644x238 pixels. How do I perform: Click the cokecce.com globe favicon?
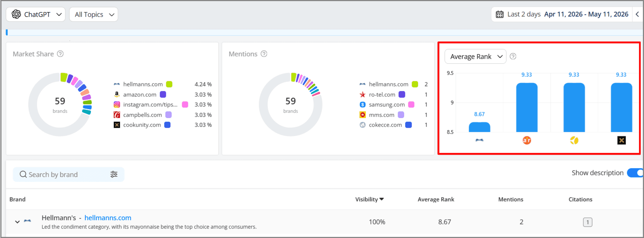[363, 125]
